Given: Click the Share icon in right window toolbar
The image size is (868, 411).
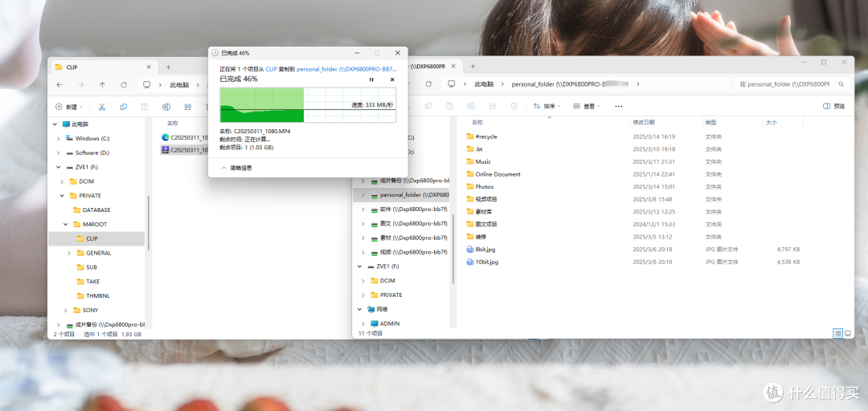Looking at the screenshot, I should 492,106.
